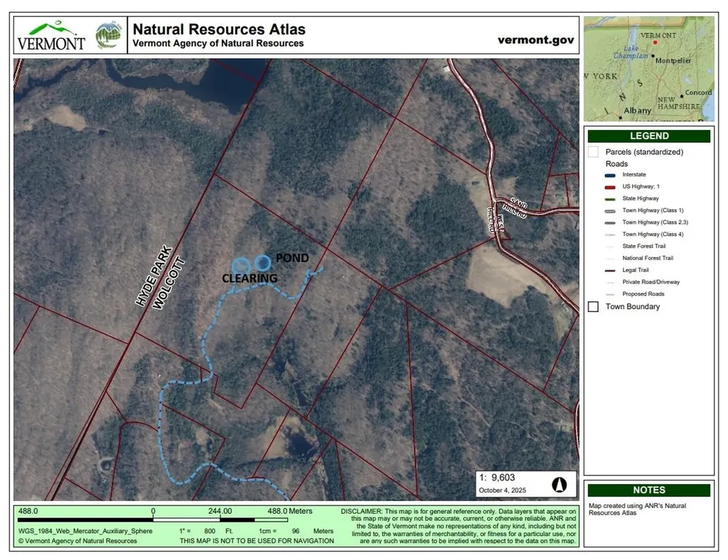Image resolution: width=728 pixels, height=560 pixels.
Task: Click the Vermont locator inset map
Action: [648, 68]
